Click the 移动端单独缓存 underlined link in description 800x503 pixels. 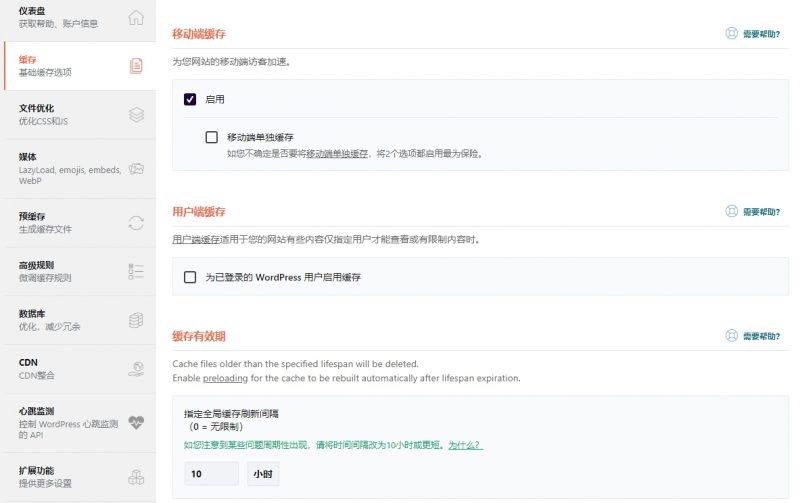pyautogui.click(x=337, y=154)
